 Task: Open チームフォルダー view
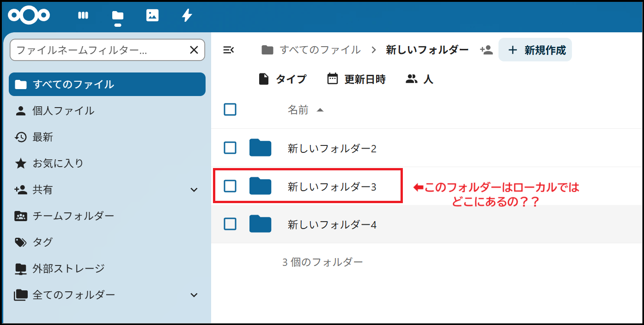coord(107,216)
